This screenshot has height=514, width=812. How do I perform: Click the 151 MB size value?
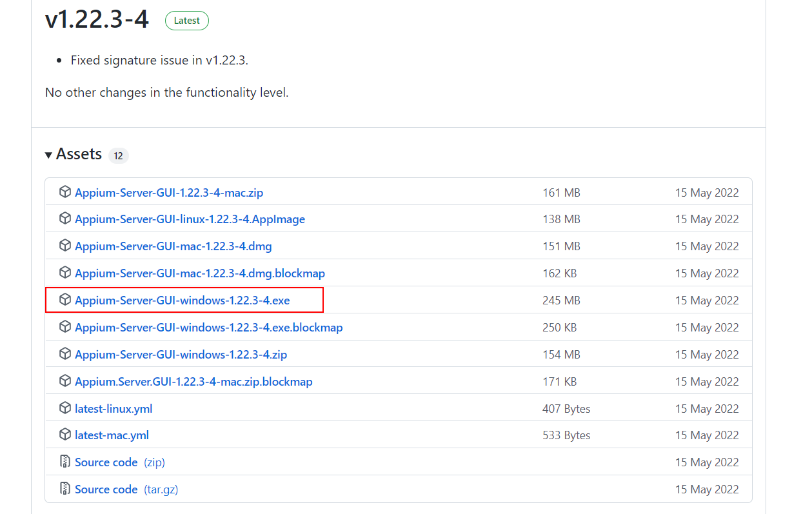(x=561, y=246)
